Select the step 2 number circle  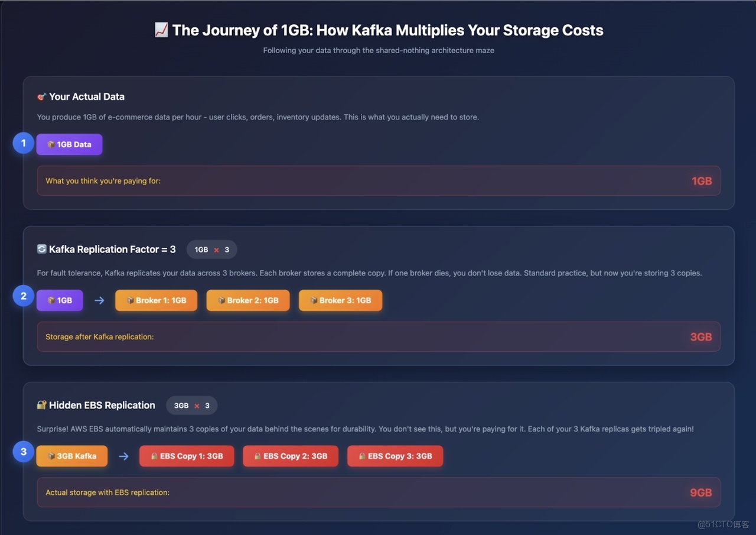[24, 296]
